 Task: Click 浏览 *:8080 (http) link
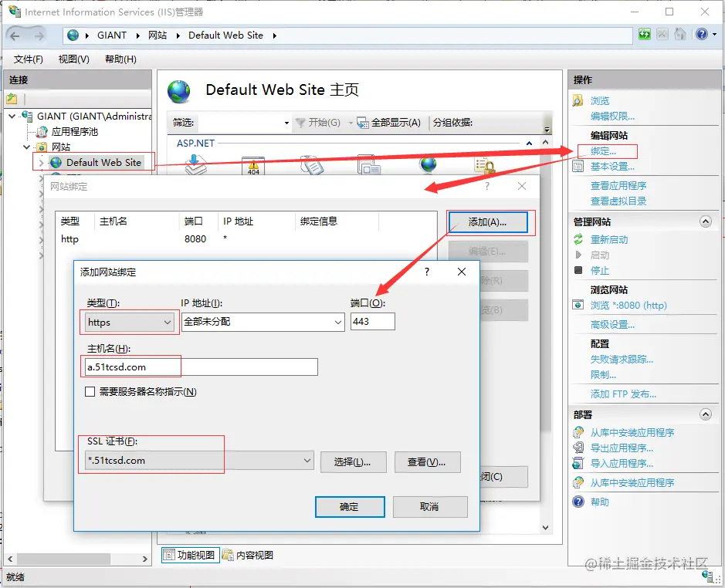click(x=628, y=305)
